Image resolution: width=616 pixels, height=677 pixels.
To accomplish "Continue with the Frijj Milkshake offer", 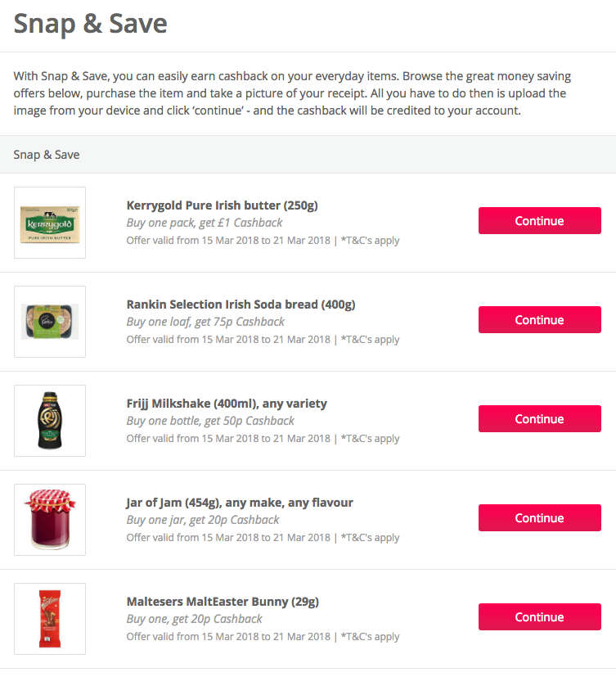I will coord(540,419).
